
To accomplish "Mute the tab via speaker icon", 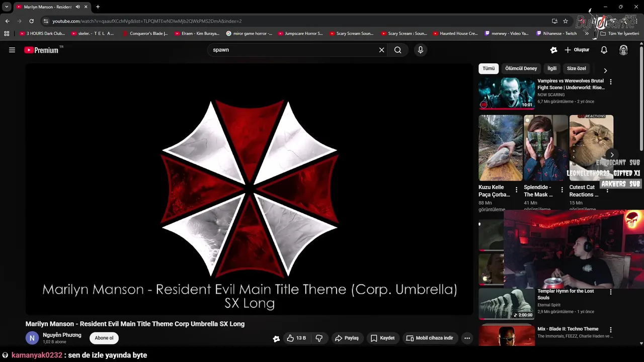I will [77, 7].
